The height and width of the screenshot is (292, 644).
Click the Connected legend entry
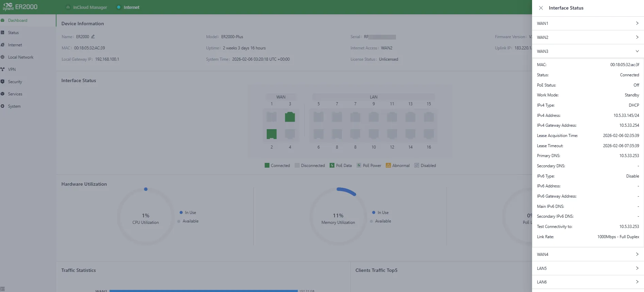pos(277,166)
